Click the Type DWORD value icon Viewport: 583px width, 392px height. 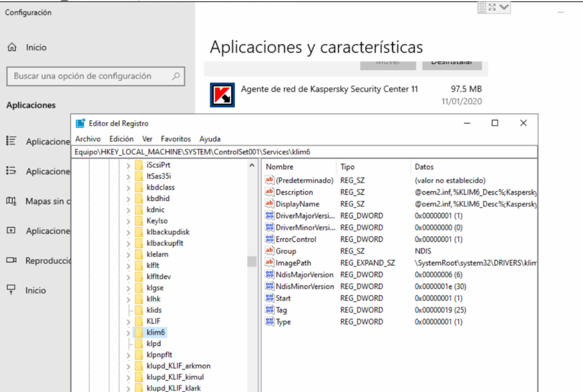269,322
